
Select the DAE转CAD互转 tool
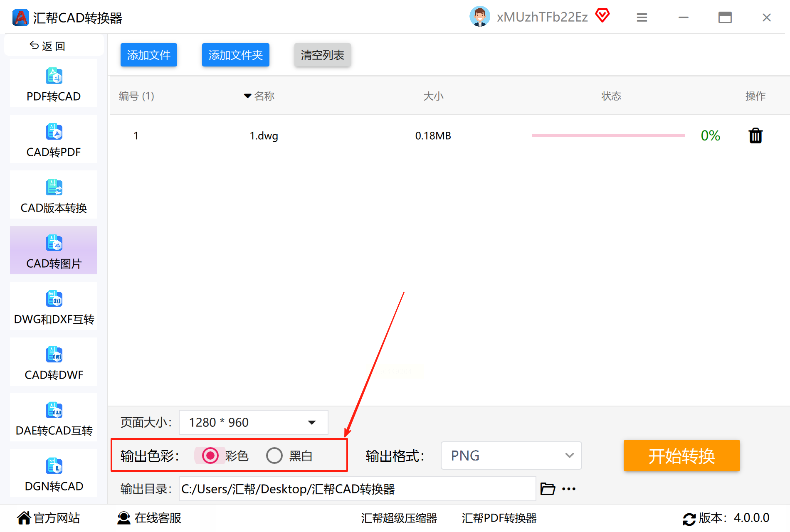click(54, 418)
